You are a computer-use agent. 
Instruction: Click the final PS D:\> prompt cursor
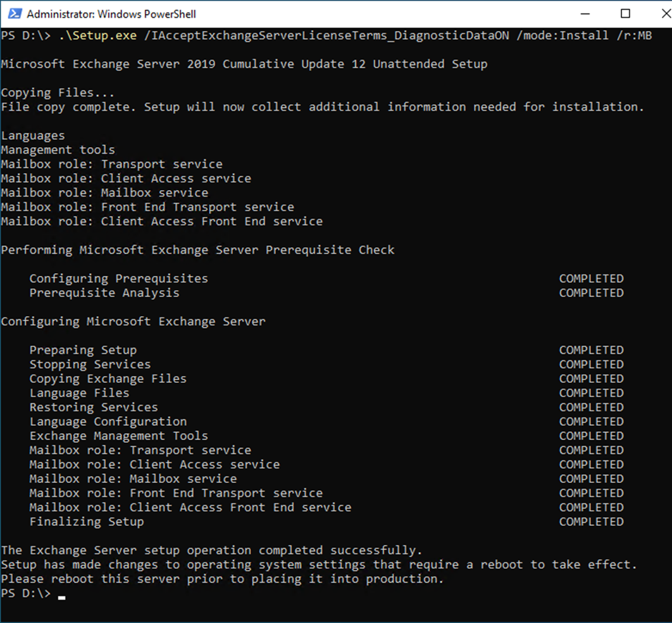tap(62, 597)
